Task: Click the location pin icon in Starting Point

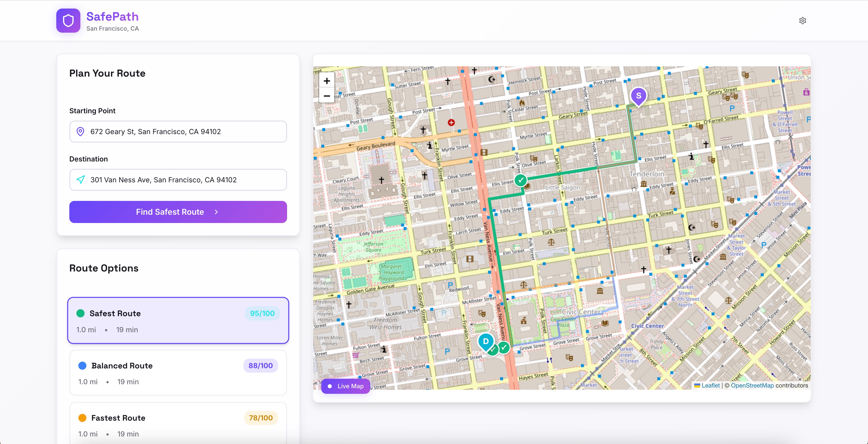Action: 80,131
